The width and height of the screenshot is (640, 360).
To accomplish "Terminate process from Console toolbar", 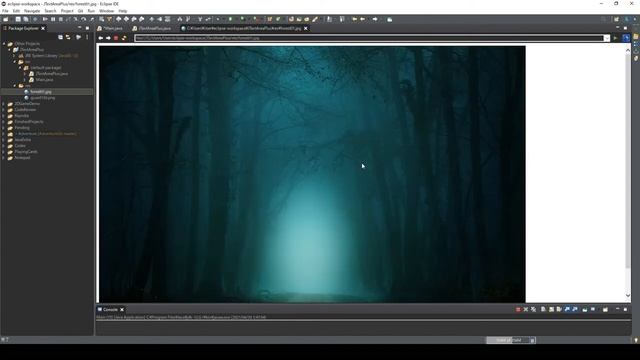I will 518,309.
